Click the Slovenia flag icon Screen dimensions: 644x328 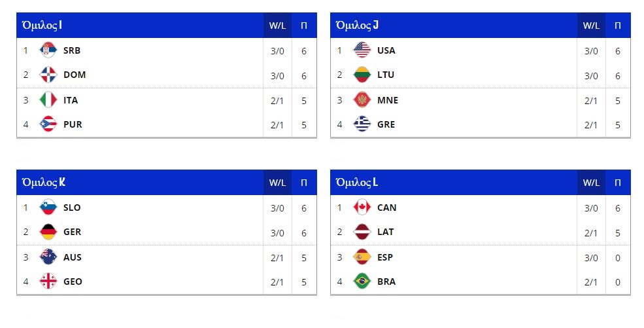pyautogui.click(x=48, y=208)
